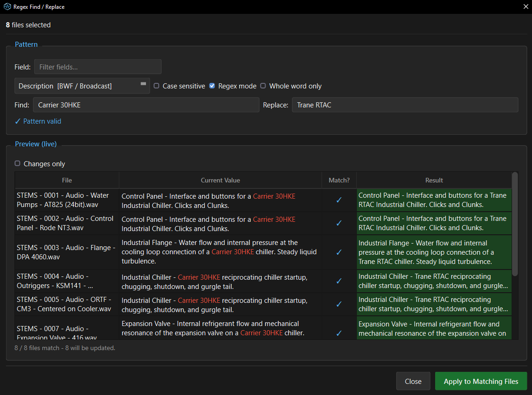Click the Current Value column header

coord(220,181)
